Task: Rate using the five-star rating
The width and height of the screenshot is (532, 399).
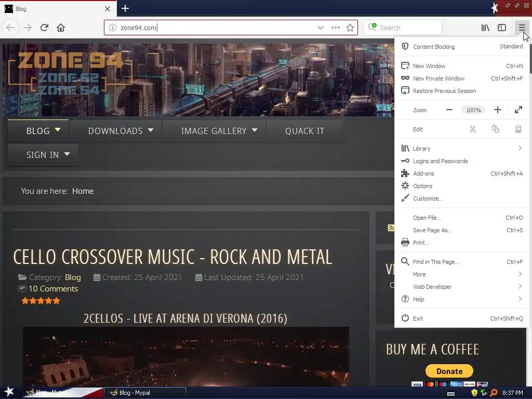Action: 41,301
